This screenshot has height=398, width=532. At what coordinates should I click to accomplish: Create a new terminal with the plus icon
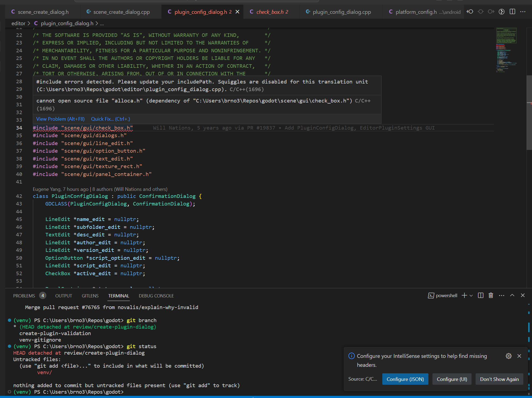(464, 296)
